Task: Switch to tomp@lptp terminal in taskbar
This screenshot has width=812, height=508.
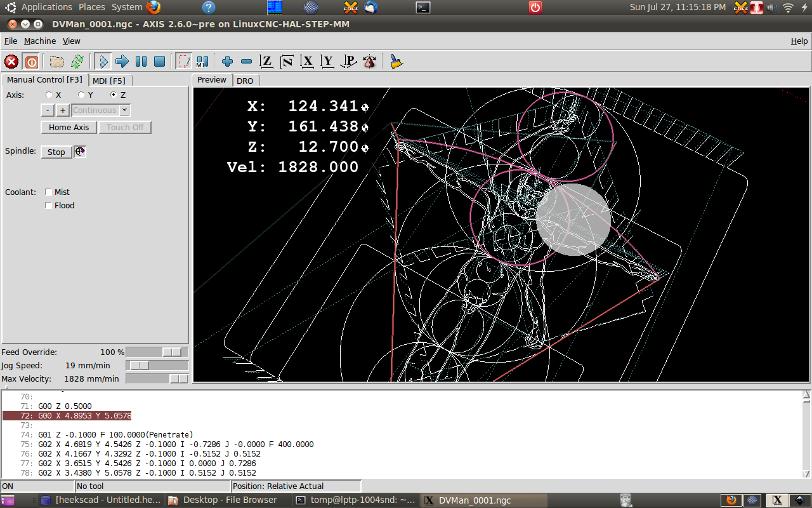Action: coord(357,500)
